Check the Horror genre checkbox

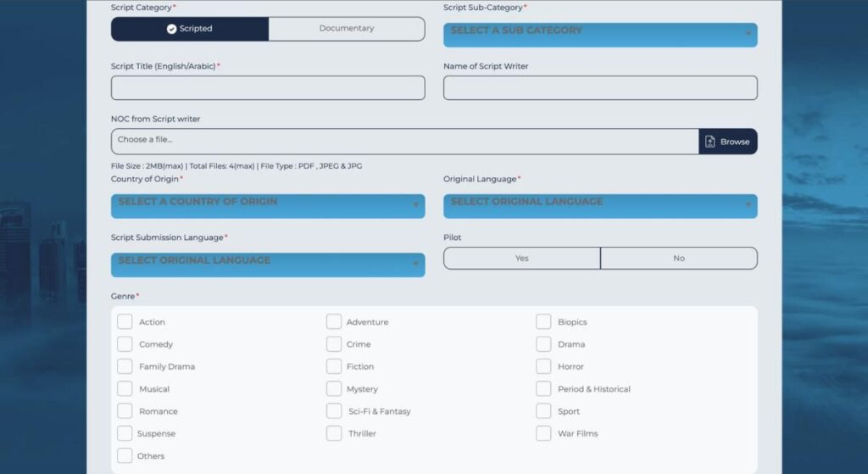pos(543,366)
